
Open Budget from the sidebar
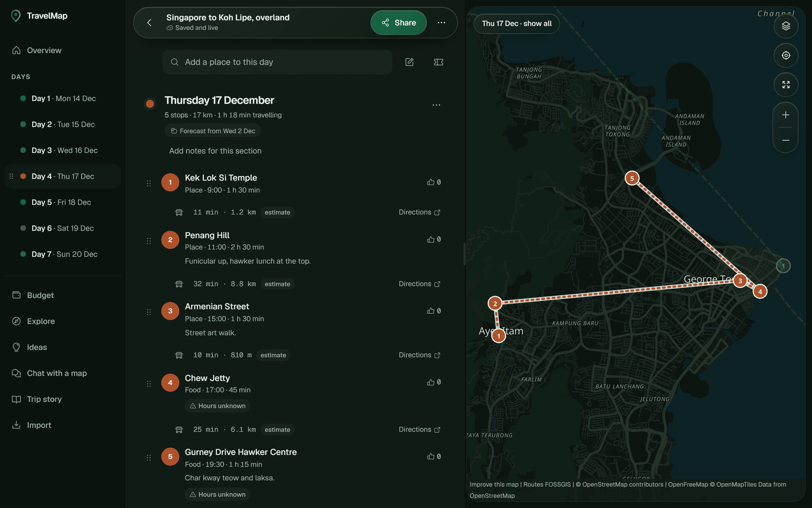pyautogui.click(x=63, y=295)
